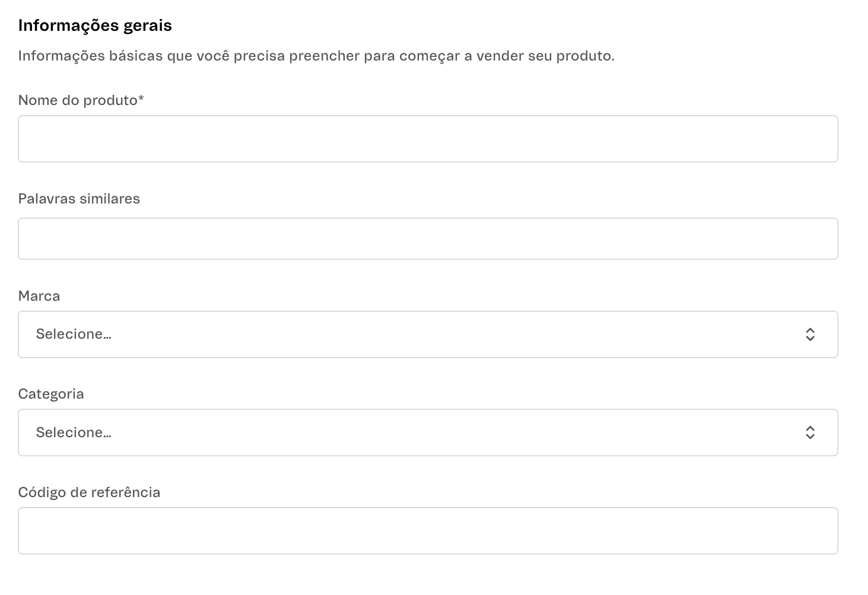Image resolution: width=868 pixels, height=595 pixels.
Task: Click the 'Palavras similares' label
Action: point(79,199)
